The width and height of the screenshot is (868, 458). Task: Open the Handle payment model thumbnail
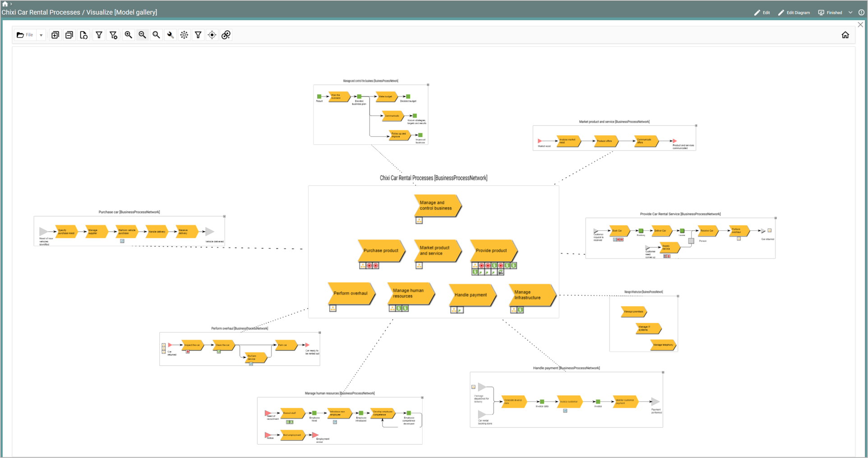click(x=566, y=399)
